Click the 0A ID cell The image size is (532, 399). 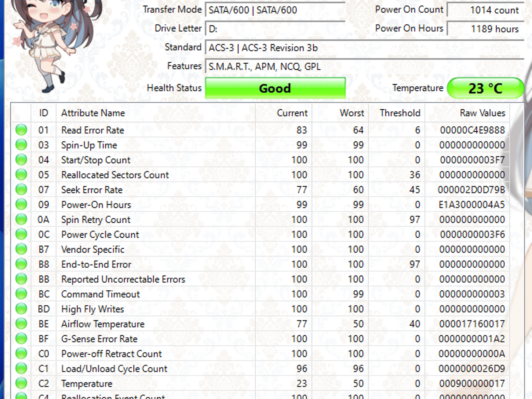coord(43,220)
